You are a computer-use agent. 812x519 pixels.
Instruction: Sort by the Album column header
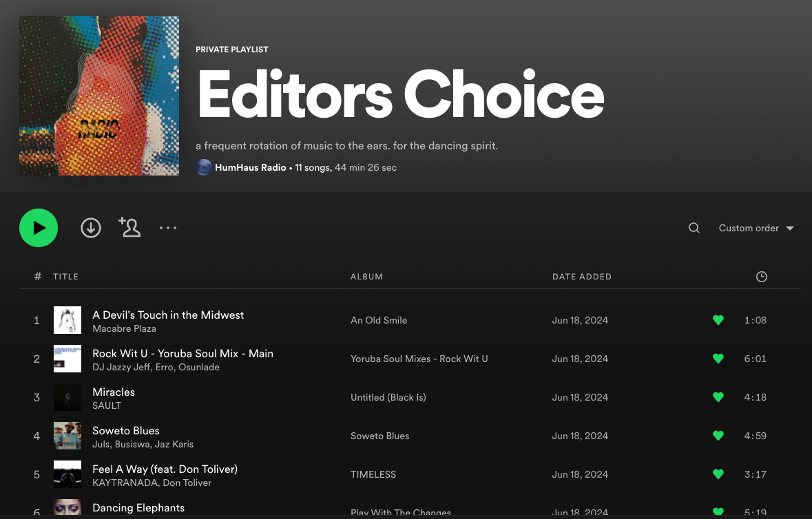coord(366,277)
